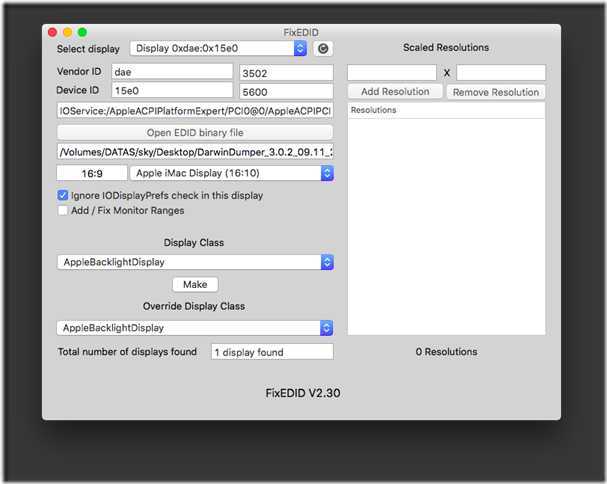Expand the Override Display Class dropdown
The width and height of the screenshot is (607, 484).
195,328
